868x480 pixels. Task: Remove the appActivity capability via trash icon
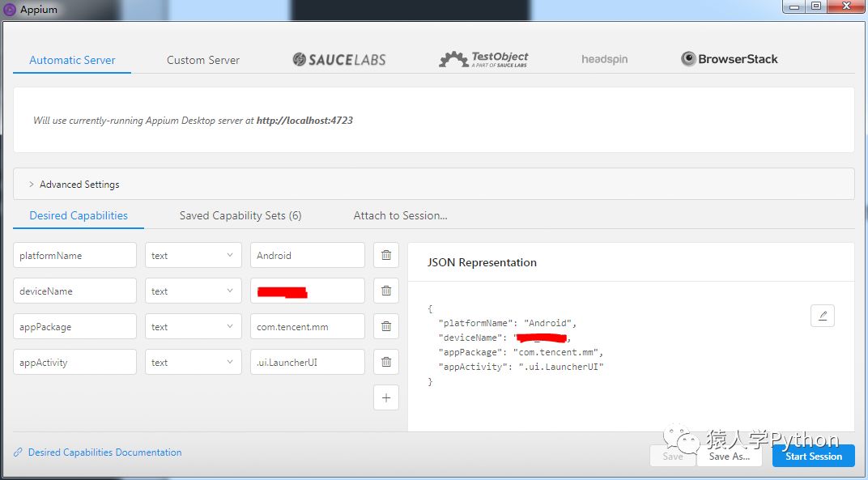point(386,362)
